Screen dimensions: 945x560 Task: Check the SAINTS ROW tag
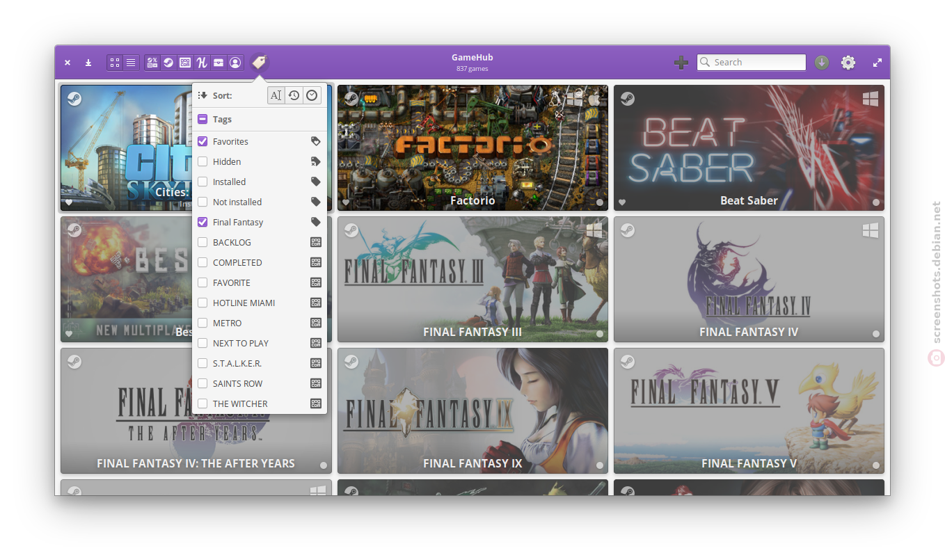[x=202, y=383]
